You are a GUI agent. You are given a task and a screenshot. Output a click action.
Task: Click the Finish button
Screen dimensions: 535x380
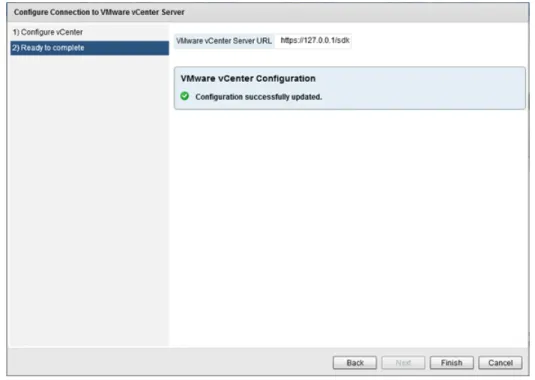click(x=451, y=363)
